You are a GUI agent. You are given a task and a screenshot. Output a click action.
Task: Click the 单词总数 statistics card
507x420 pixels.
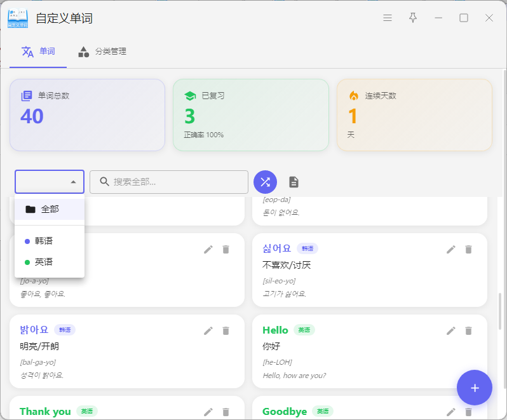pyautogui.click(x=87, y=115)
